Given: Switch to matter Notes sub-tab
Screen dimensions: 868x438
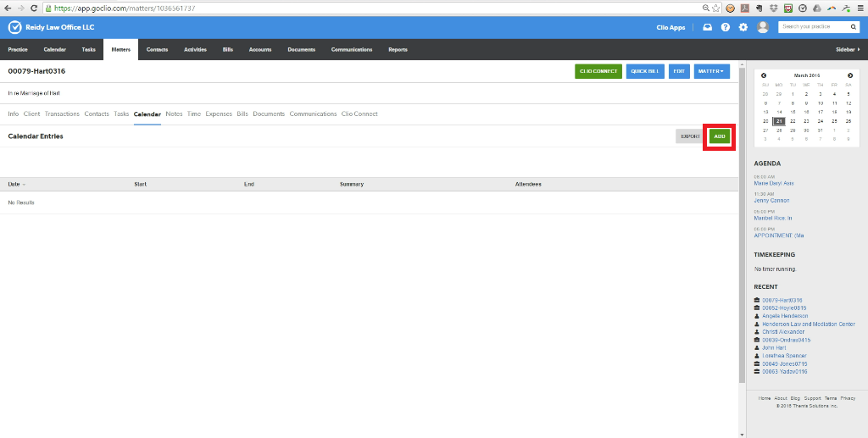Looking at the screenshot, I should [x=174, y=114].
